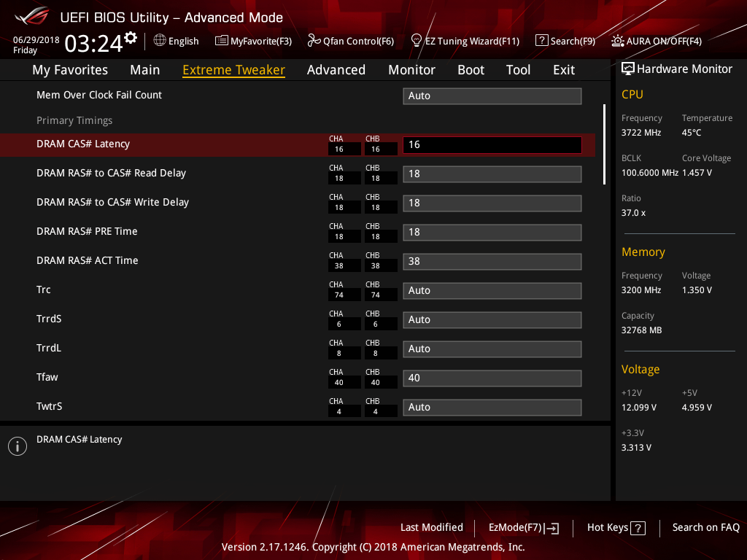Click the 03:24 clock display
Image resolution: width=747 pixels, height=560 pixels.
(94, 43)
